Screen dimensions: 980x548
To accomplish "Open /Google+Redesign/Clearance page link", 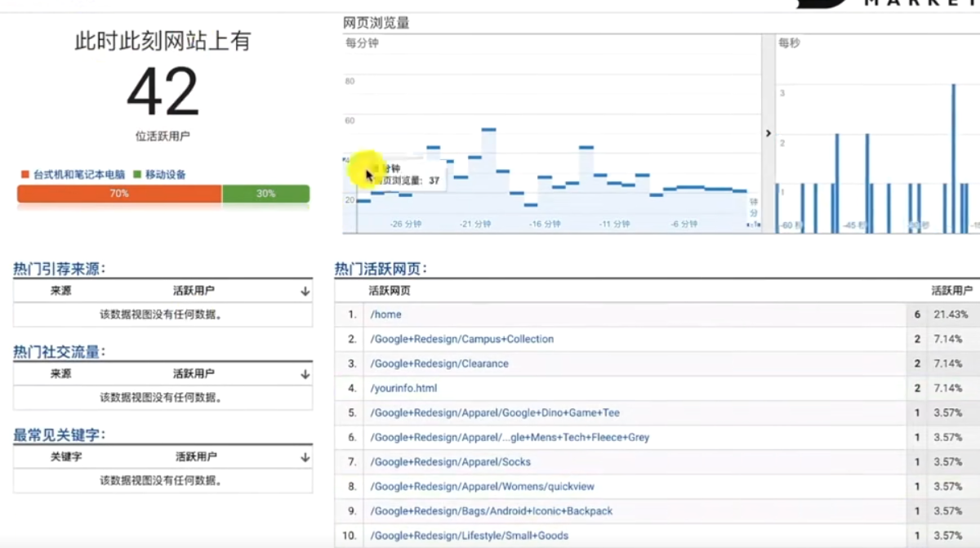I will pyautogui.click(x=439, y=363).
